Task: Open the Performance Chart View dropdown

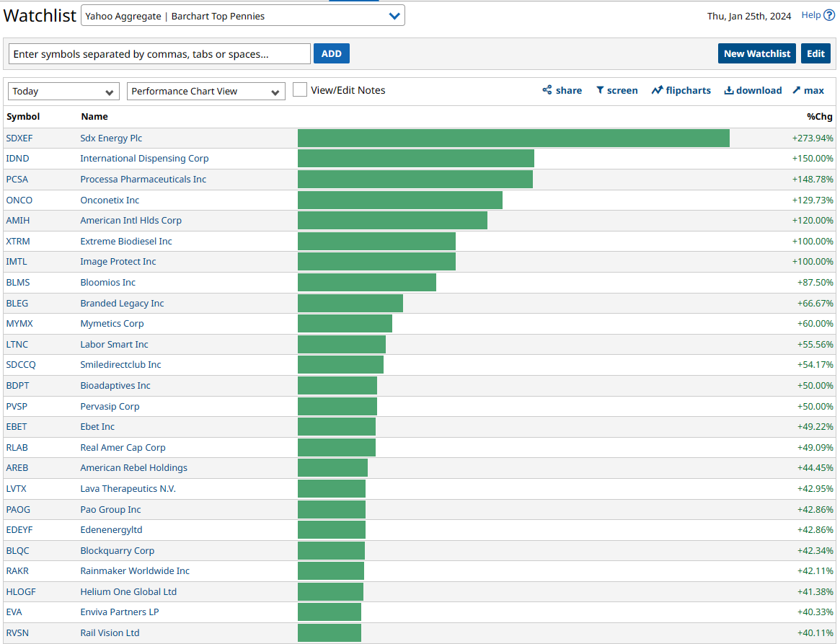Action: pyautogui.click(x=205, y=91)
